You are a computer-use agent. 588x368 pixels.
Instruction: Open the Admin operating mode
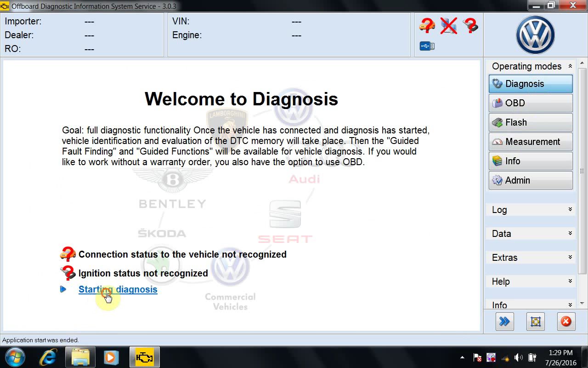(x=531, y=180)
